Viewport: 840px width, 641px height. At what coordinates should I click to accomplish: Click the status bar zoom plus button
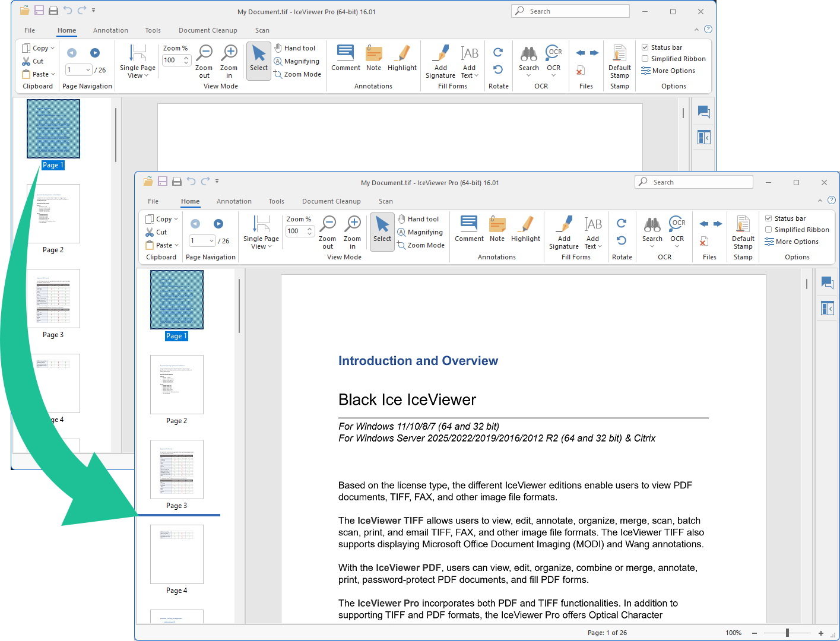821,633
